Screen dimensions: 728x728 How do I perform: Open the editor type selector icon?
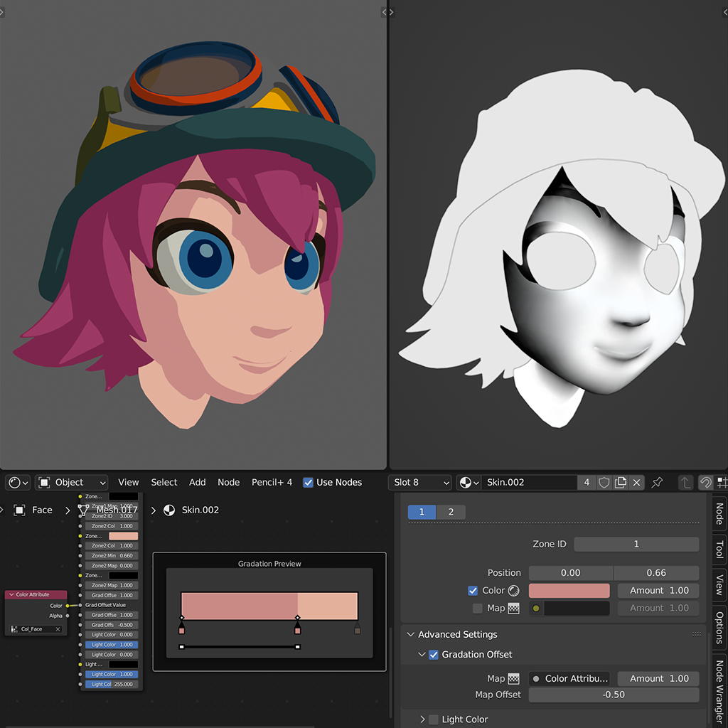(18, 482)
